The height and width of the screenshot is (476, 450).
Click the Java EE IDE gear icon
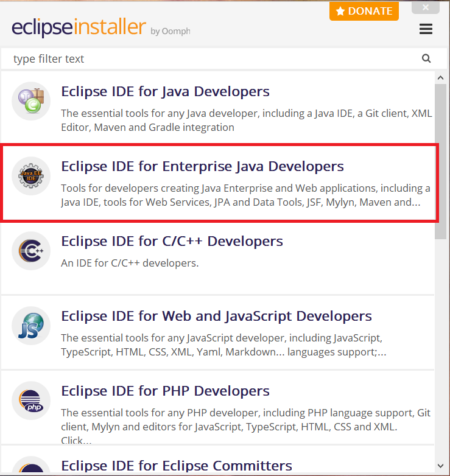[31, 176]
